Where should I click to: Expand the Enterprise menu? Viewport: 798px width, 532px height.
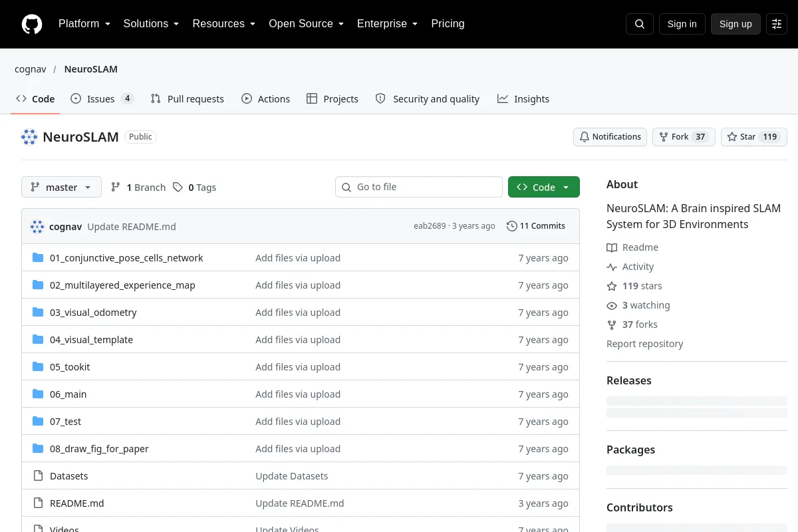coord(387,24)
